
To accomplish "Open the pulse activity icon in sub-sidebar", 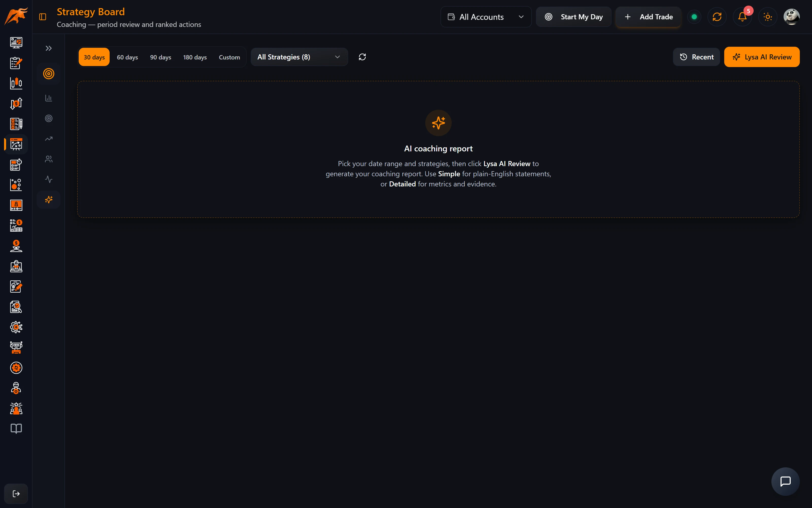I will pos(49,179).
